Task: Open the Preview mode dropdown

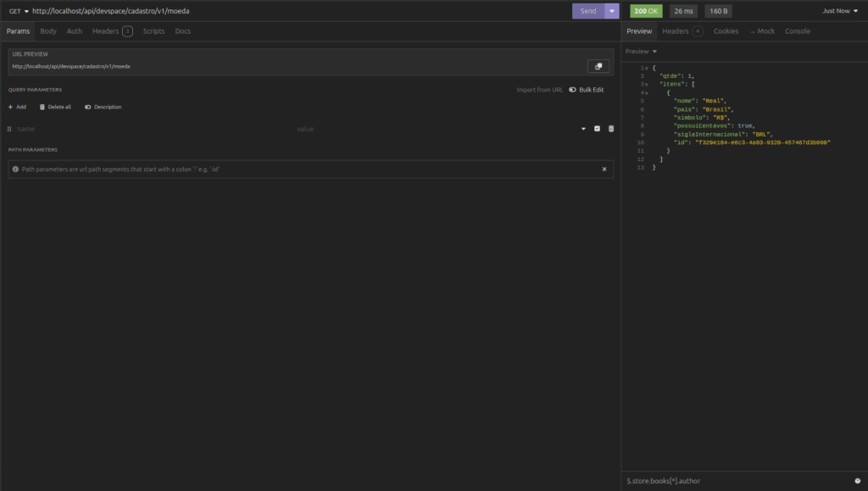Action: (641, 52)
